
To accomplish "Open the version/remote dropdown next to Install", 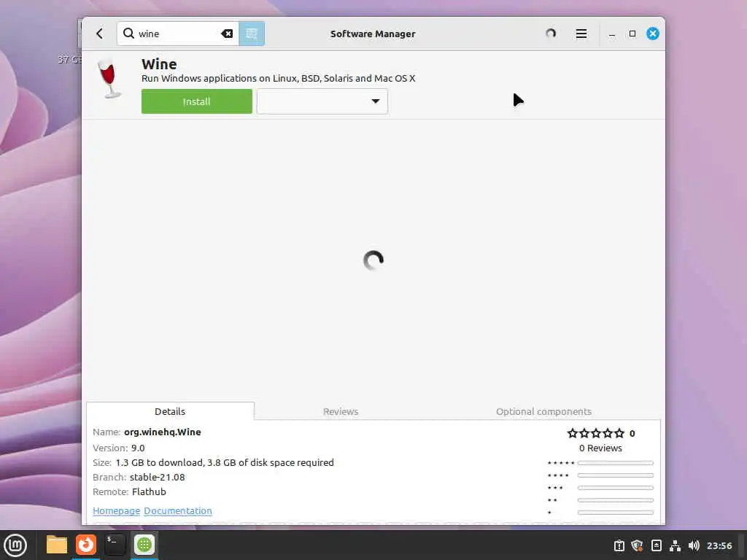I will point(322,101).
